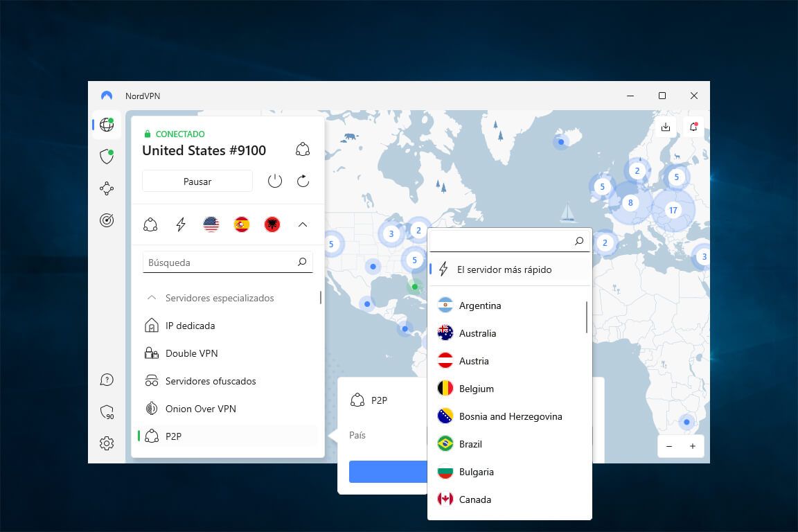Screen dimensions: 798x532
Task: Click the server list panel scrollbar
Action: [x=321, y=297]
